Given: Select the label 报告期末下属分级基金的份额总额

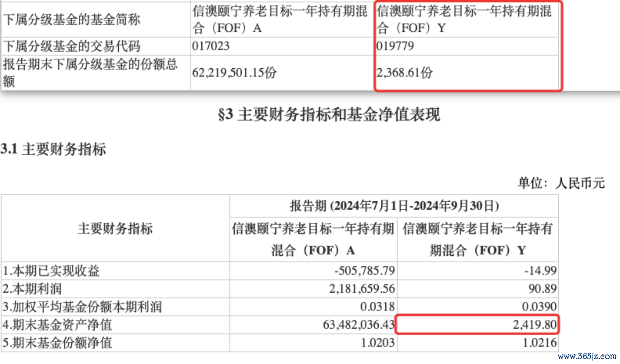Looking at the screenshot, I should point(91,73).
